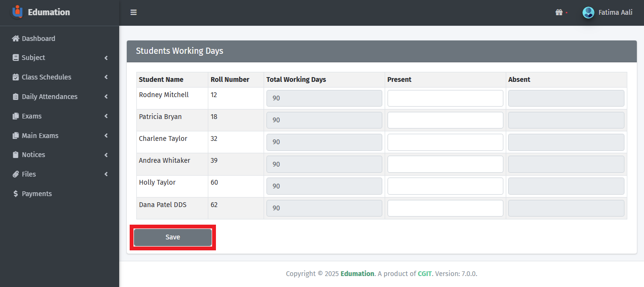Open the Exams sidebar menu
The height and width of the screenshot is (287, 644).
point(31,116)
